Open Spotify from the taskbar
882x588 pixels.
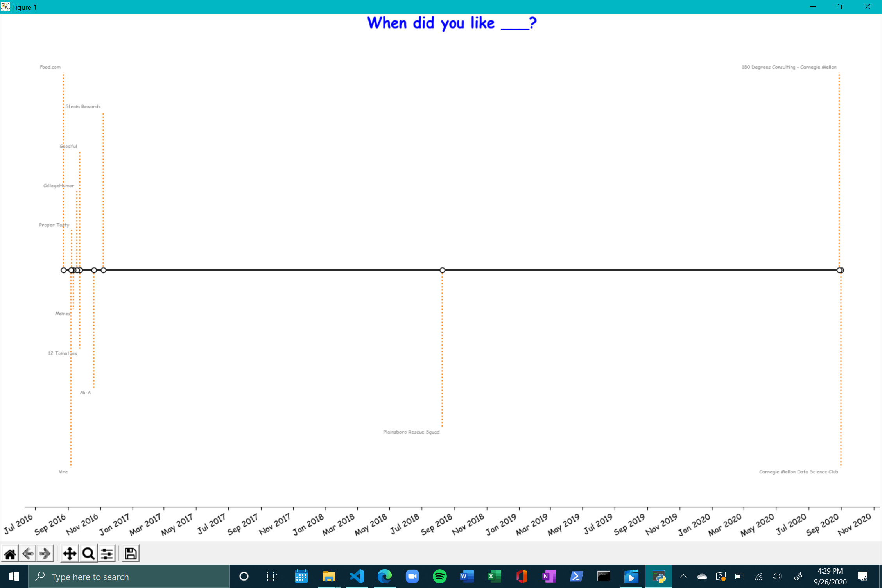coord(440,576)
